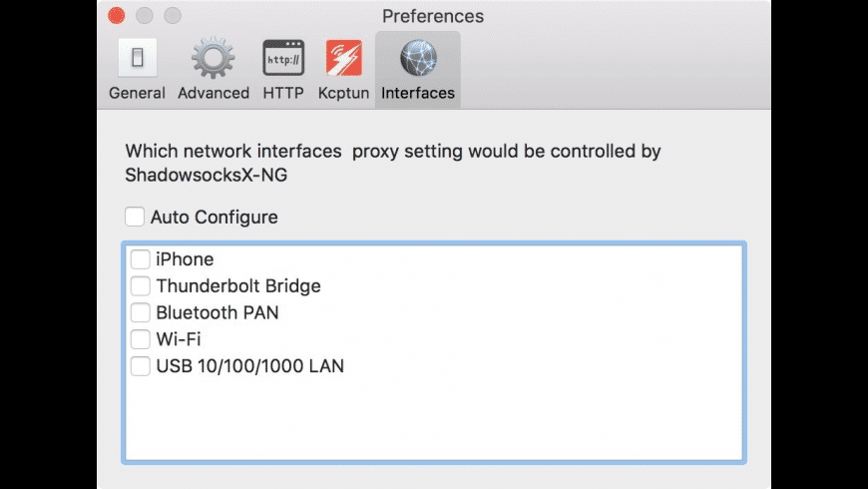The image size is (868, 489).
Task: Tick the iPhone interface checkbox
Action: tap(141, 259)
